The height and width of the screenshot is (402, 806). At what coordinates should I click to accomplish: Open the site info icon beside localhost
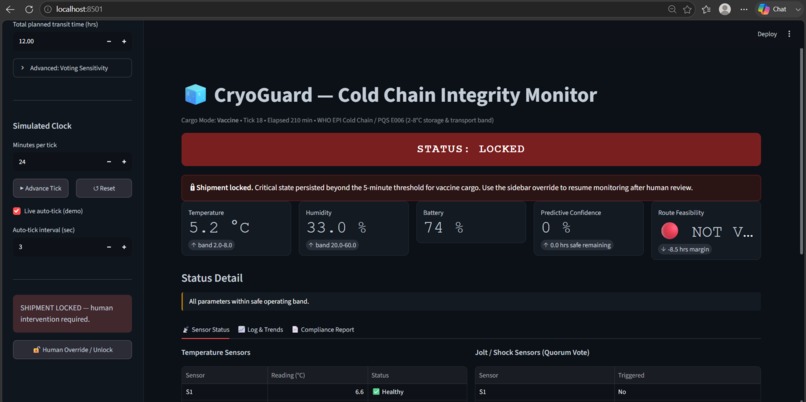[48, 9]
